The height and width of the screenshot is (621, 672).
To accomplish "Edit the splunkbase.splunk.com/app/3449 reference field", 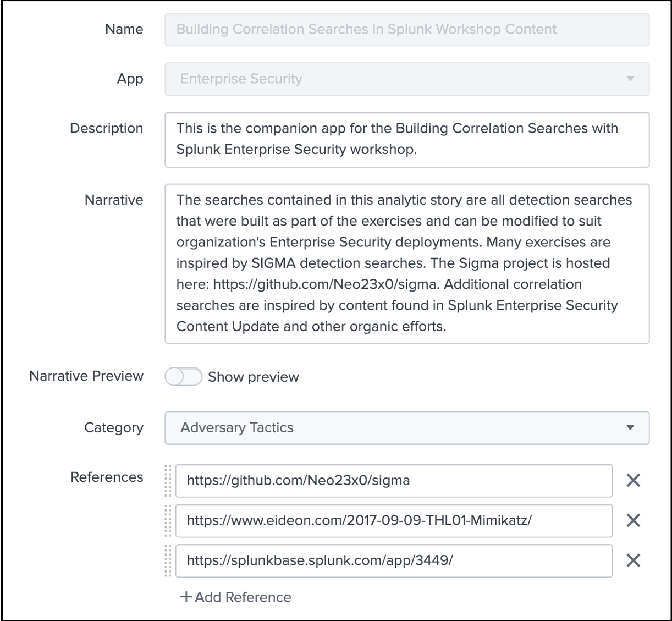I will [394, 560].
